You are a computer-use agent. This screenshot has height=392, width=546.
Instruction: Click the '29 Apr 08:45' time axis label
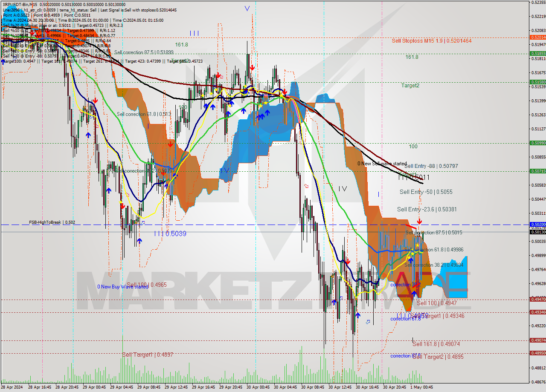point(149,387)
